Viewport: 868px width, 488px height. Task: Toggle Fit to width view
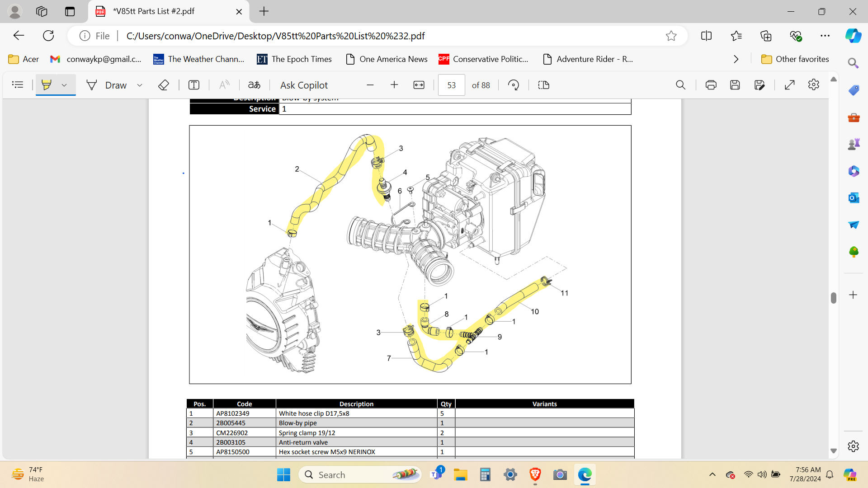419,85
